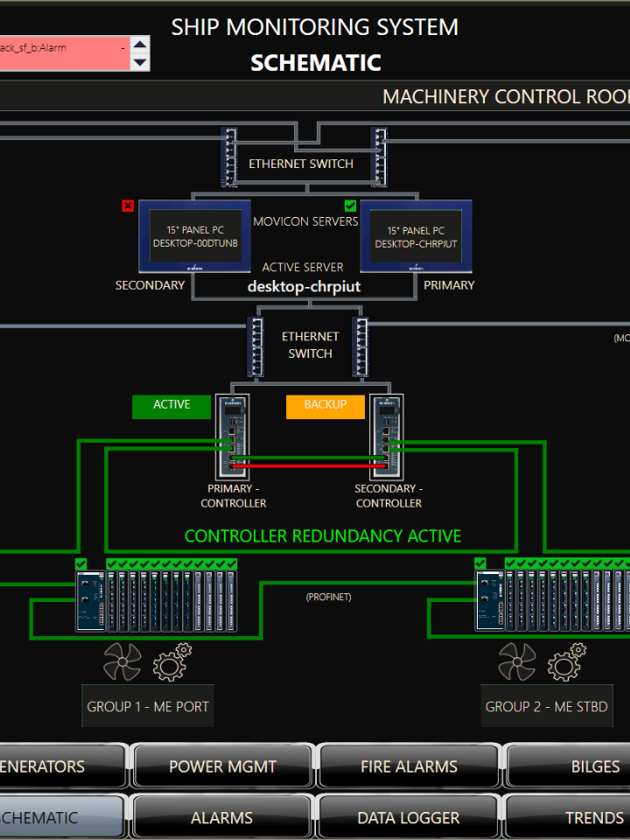Open GROUP 1 - ME PORT
Screen dimensions: 630x840
pyautogui.click(x=148, y=706)
